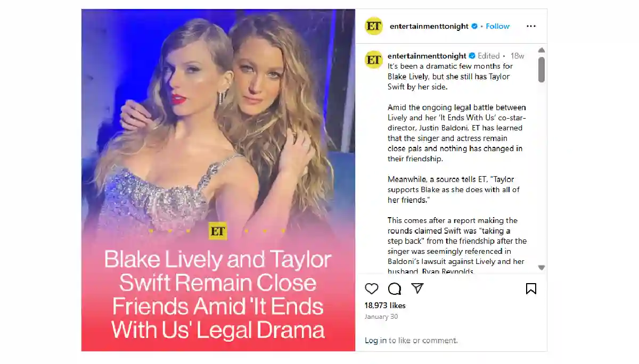
Task: Open entertainmenttonight profile from caption username
Action: point(427,56)
